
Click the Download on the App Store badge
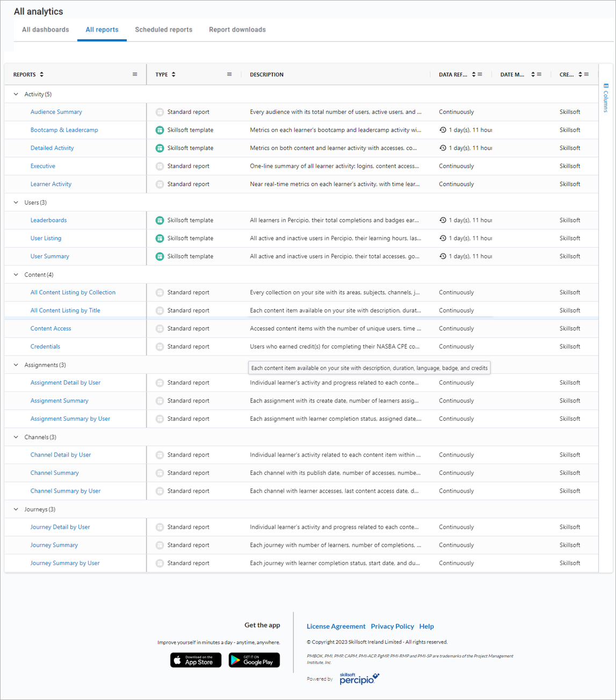coord(195,660)
